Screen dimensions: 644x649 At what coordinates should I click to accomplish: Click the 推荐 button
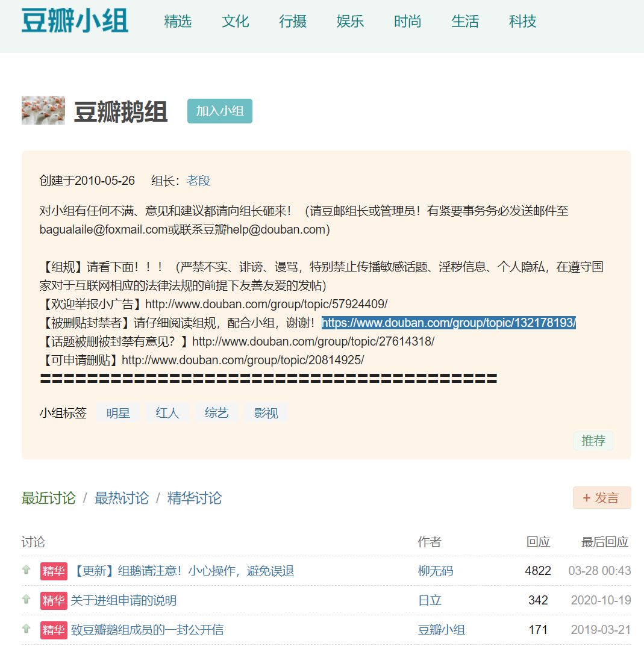[x=593, y=441]
